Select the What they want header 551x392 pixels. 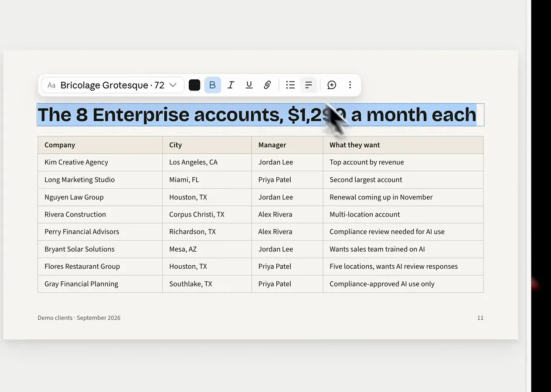click(x=403, y=145)
